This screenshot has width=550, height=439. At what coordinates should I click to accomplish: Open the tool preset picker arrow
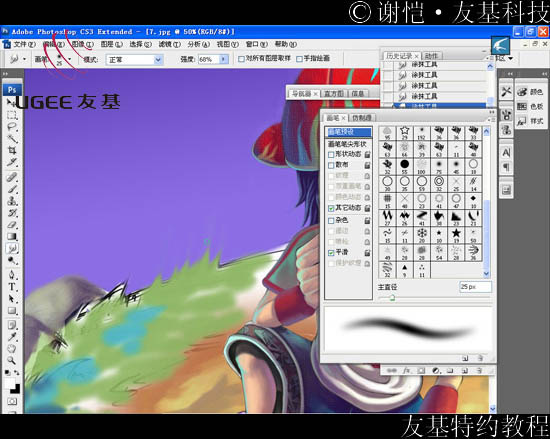24,59
